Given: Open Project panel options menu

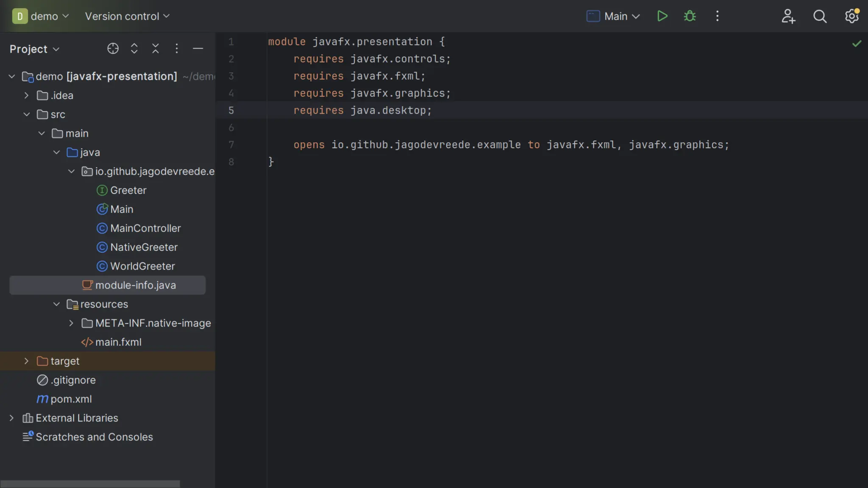Looking at the screenshot, I should 177,49.
